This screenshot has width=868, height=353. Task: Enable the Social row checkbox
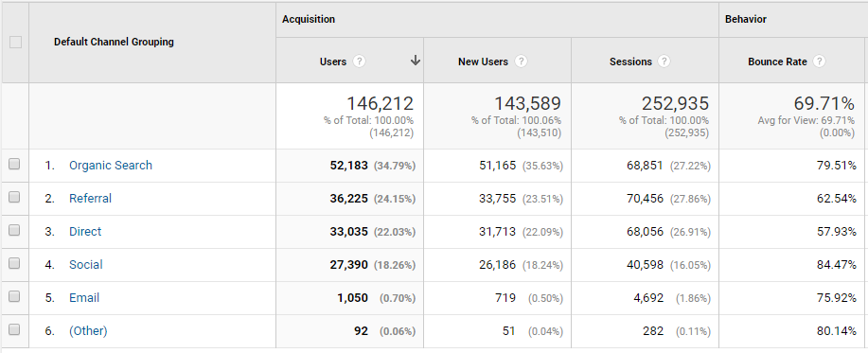pos(14,263)
